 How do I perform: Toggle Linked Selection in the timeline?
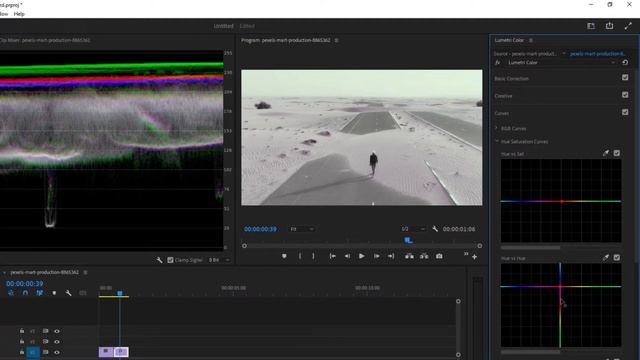(x=40, y=293)
